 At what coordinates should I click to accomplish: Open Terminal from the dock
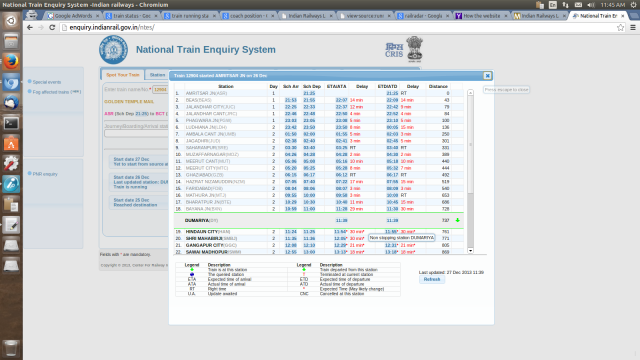(x=11, y=123)
